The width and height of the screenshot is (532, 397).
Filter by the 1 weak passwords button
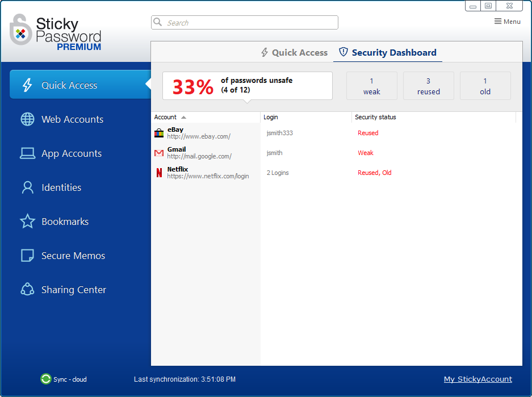coord(371,86)
